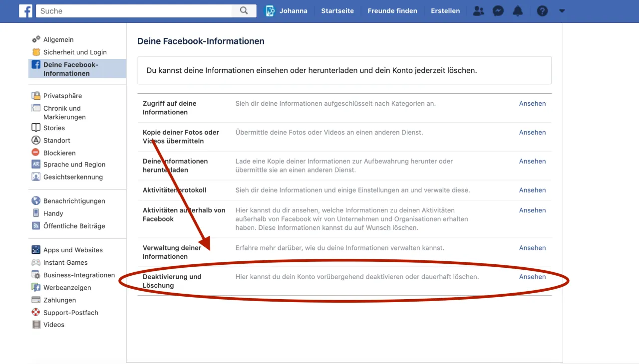Click the Johanna profile picture
This screenshot has height=364, width=639.
coord(270,11)
